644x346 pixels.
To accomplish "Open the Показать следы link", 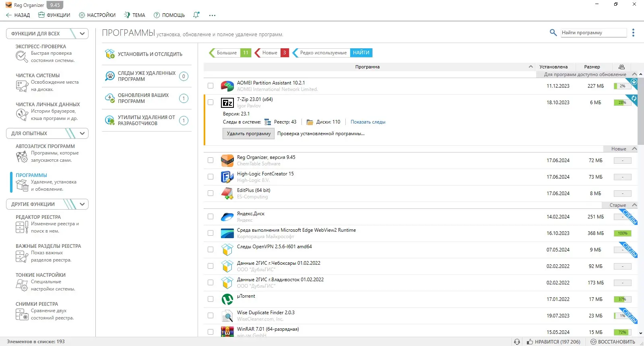I will [368, 122].
